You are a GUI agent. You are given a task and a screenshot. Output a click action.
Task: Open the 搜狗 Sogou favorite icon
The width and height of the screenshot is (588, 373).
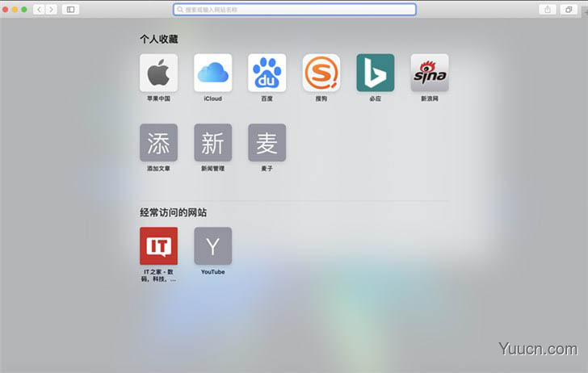(x=321, y=73)
